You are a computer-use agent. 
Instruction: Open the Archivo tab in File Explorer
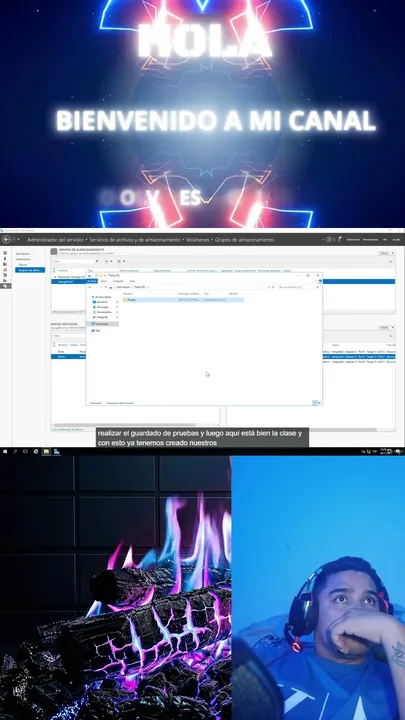(92, 281)
